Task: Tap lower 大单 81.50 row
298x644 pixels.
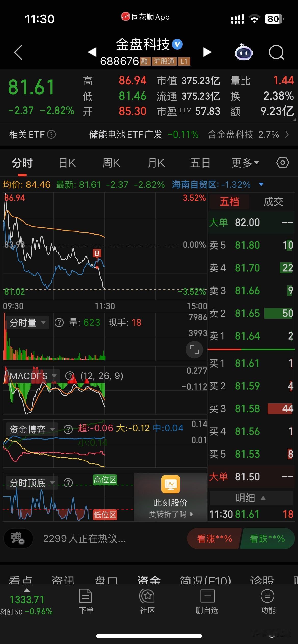Action: 251,477
